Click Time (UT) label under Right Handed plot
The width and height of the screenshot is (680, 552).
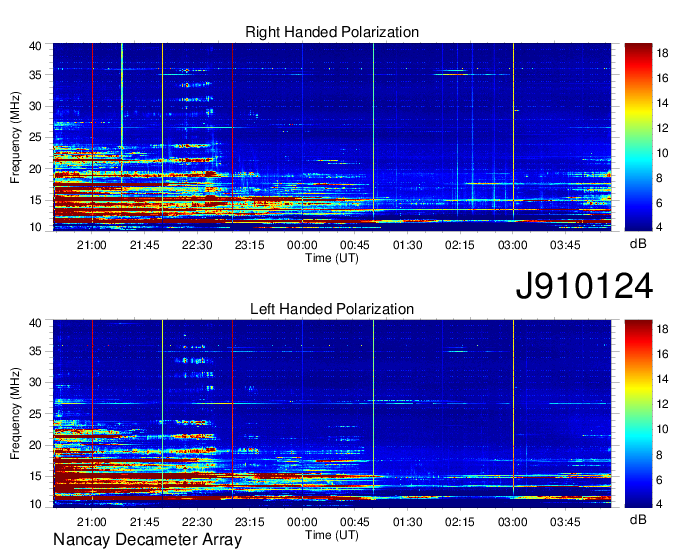tap(332, 258)
